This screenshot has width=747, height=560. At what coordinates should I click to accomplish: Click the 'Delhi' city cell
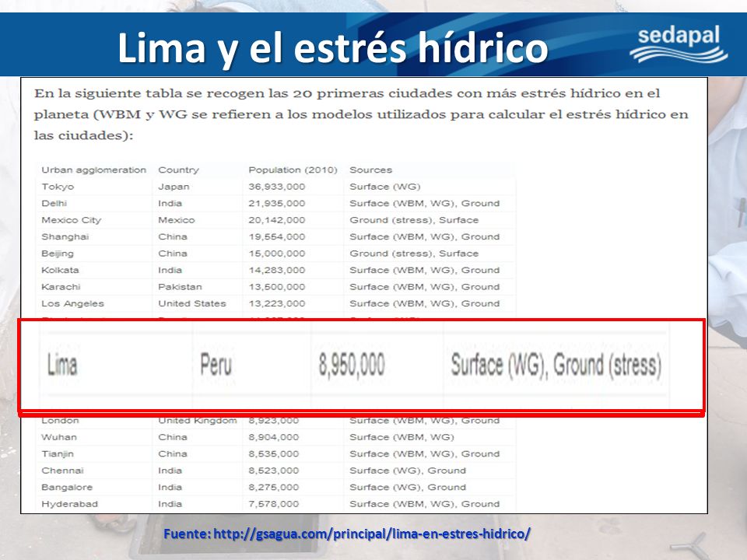tap(54, 203)
